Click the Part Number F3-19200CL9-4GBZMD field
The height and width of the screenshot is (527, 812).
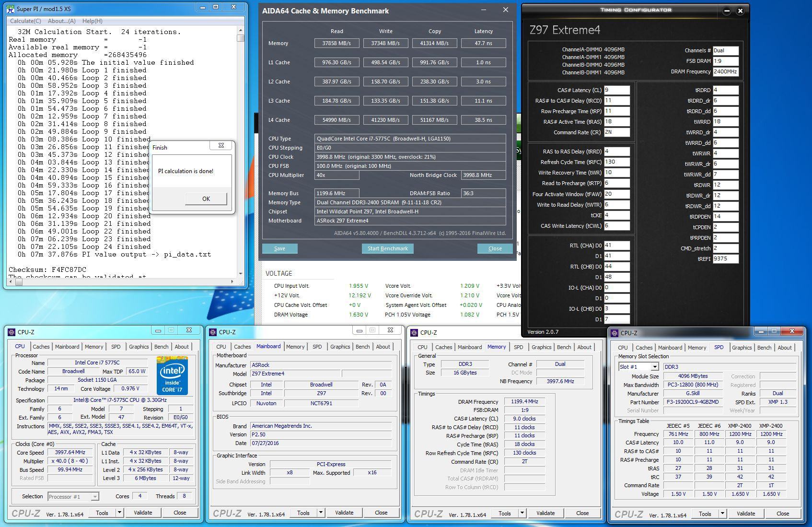(x=692, y=402)
